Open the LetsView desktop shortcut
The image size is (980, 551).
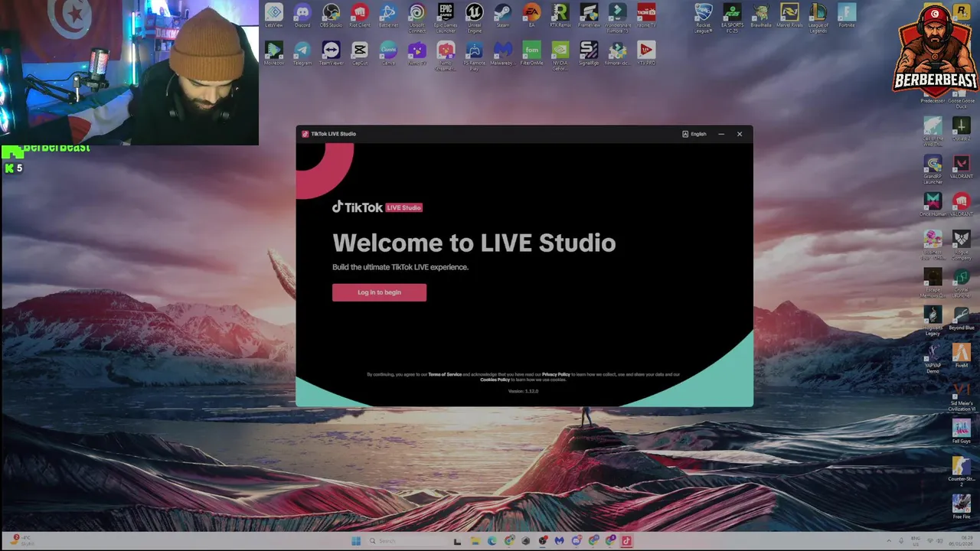[x=274, y=15]
